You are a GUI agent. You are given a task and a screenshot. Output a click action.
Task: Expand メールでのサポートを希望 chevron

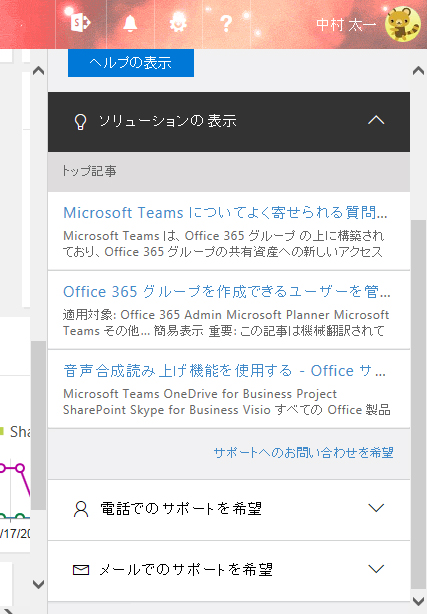pos(376,569)
